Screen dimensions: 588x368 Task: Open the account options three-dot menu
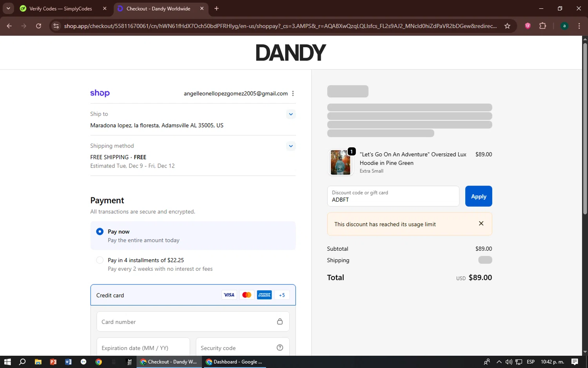293,93
